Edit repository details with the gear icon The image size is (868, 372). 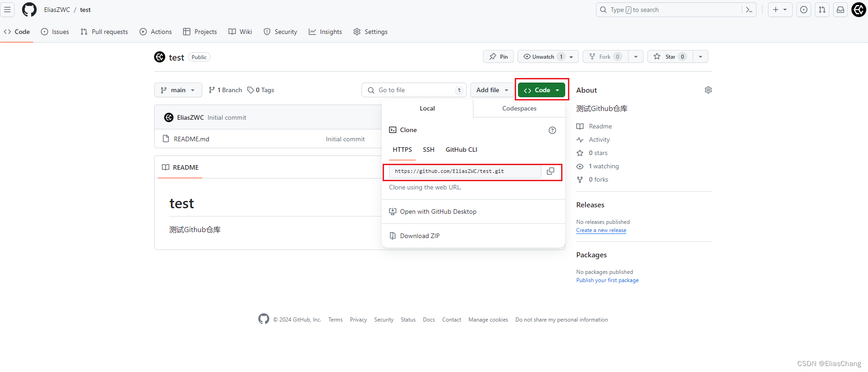[x=708, y=90]
